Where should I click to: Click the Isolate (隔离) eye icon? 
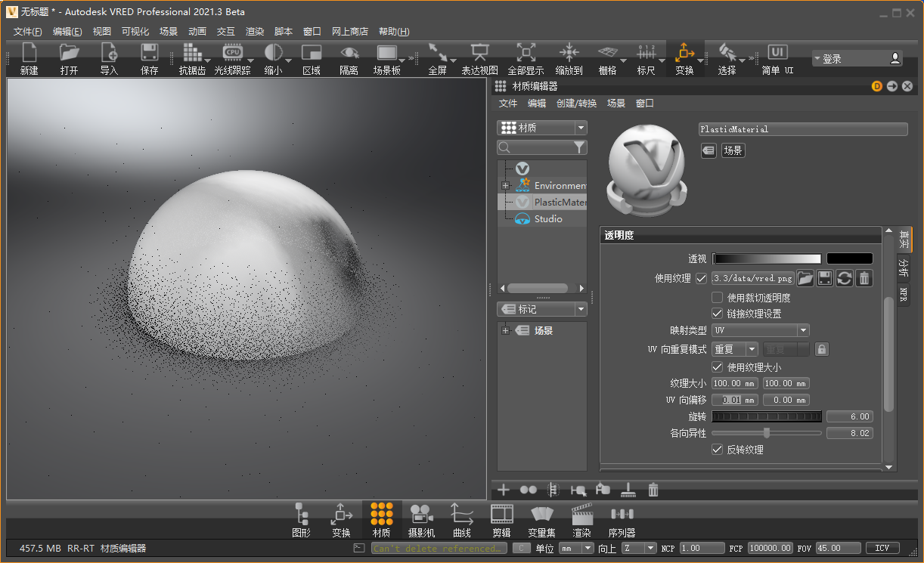click(349, 53)
